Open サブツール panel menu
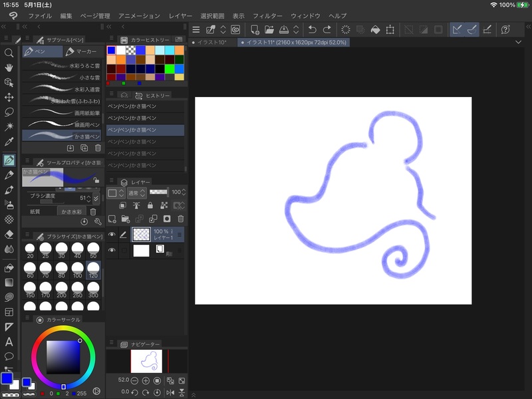532x399 pixels. pos(27,39)
